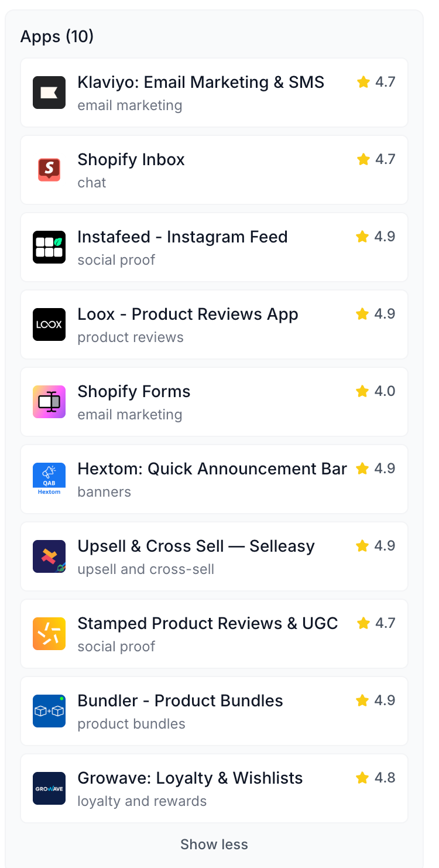Click the star rating beside Shopify Forms

point(376,391)
